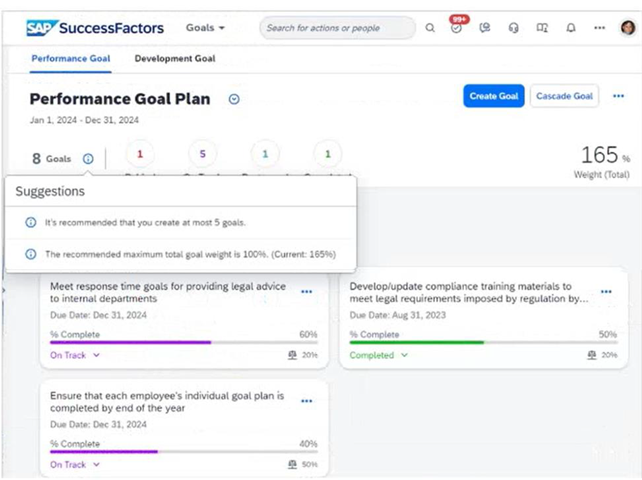Open more options on the compliance training goal card

pyautogui.click(x=606, y=292)
